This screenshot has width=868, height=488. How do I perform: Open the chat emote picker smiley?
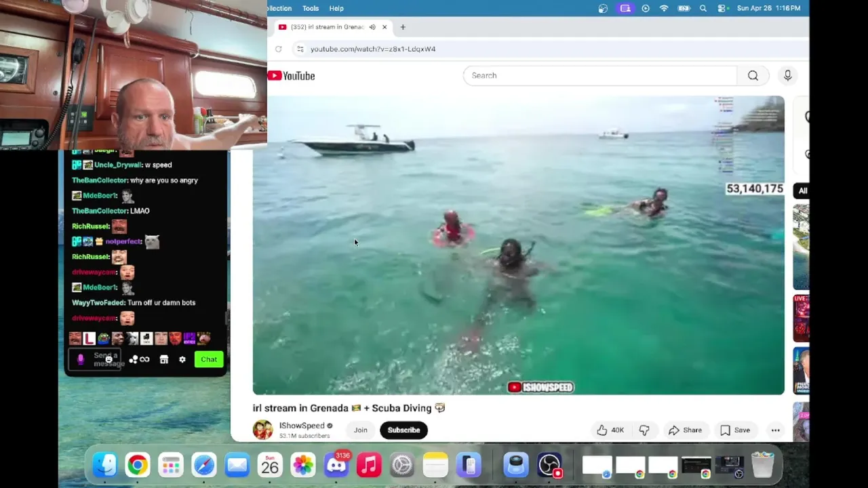[x=108, y=360]
